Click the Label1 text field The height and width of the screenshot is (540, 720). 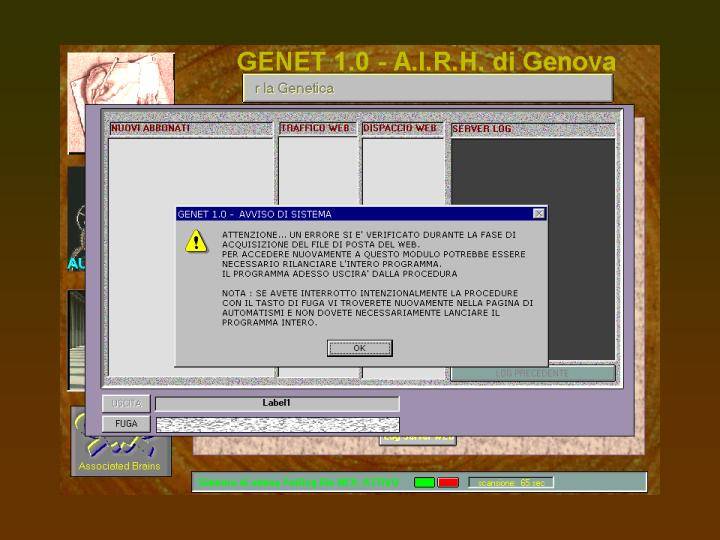tap(277, 403)
